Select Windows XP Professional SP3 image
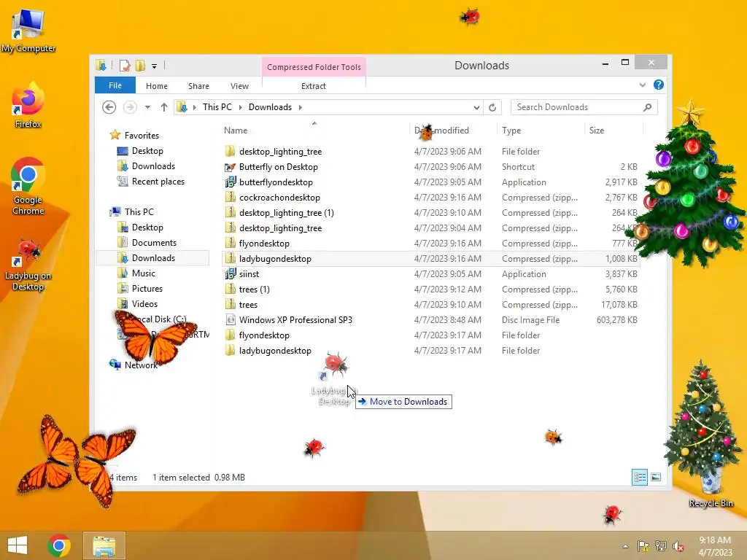Viewport: 747px width, 560px height. 295,320
